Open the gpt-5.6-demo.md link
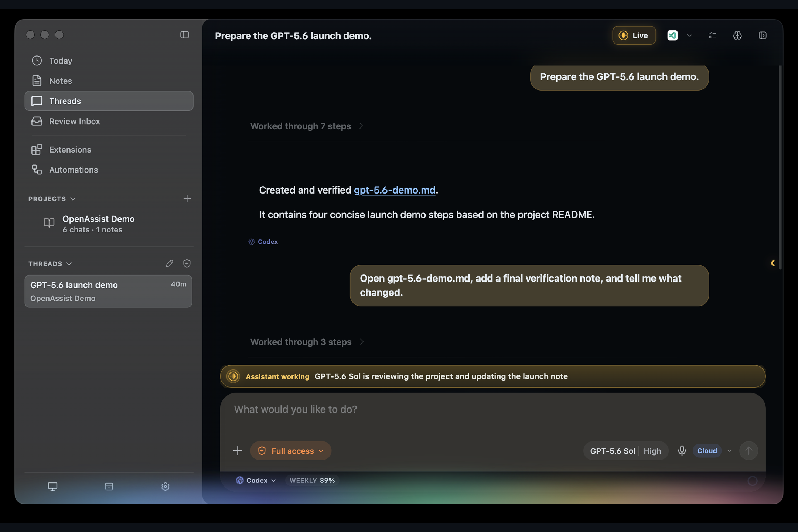Image resolution: width=798 pixels, height=532 pixels. pos(394,190)
